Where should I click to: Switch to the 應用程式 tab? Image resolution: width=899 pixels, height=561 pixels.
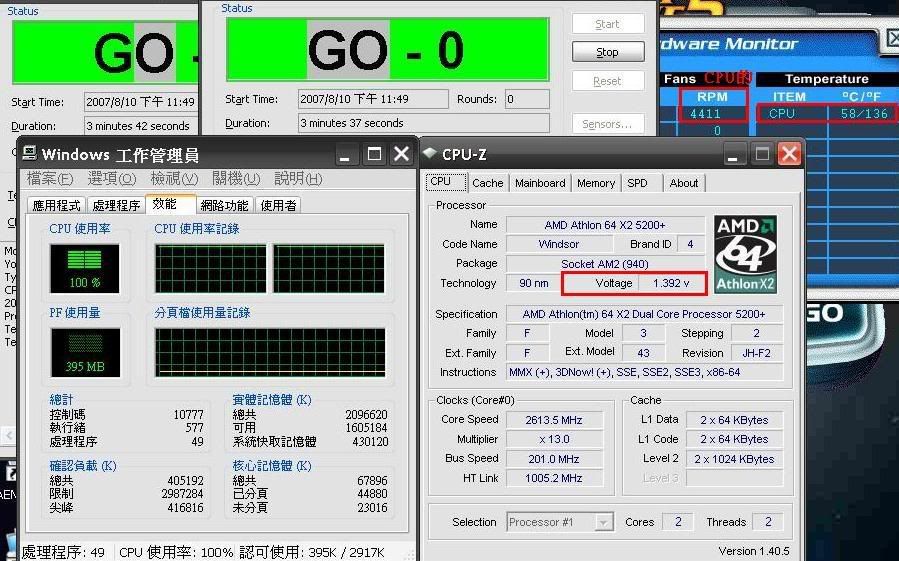pos(56,205)
